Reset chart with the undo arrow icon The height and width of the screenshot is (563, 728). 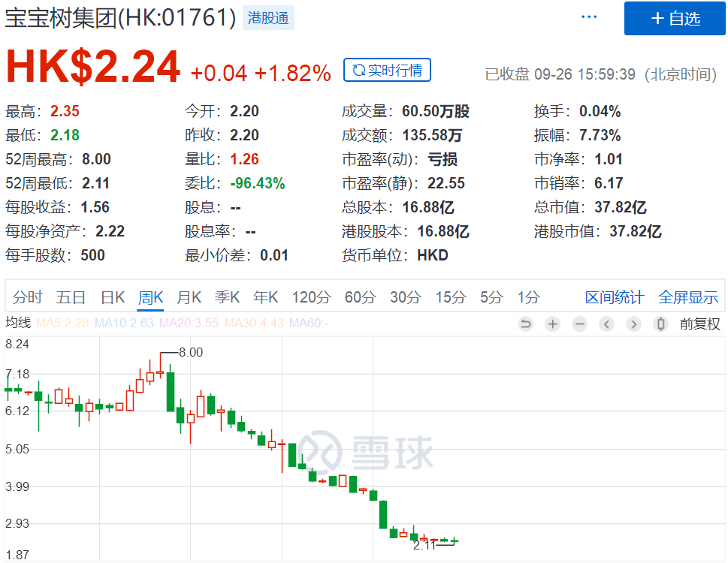tap(526, 324)
